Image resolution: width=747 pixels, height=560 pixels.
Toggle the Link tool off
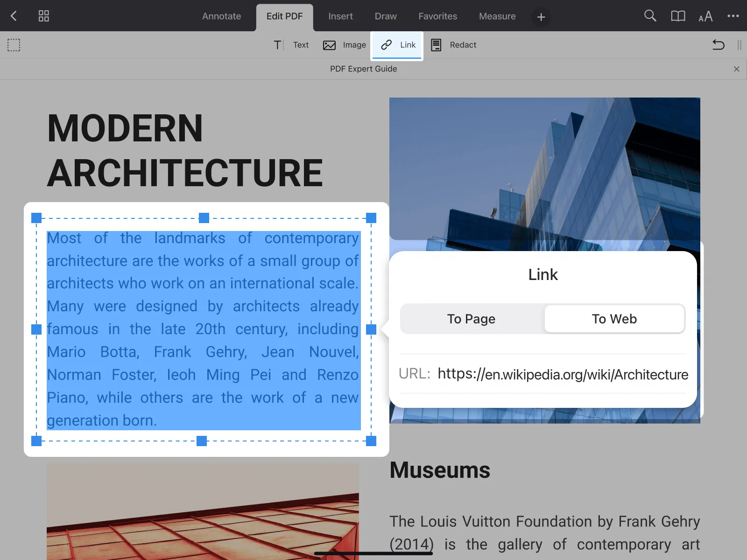(x=397, y=45)
